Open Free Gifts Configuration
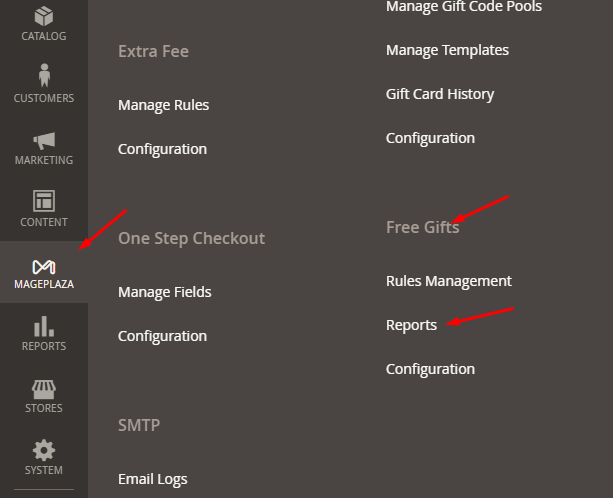This screenshot has height=498, width=613. (x=430, y=369)
